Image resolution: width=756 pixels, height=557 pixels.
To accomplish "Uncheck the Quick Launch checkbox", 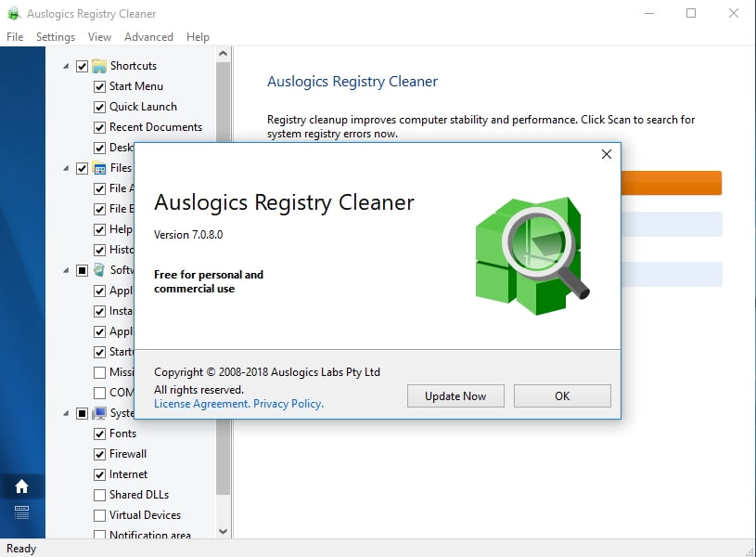I will (99, 107).
